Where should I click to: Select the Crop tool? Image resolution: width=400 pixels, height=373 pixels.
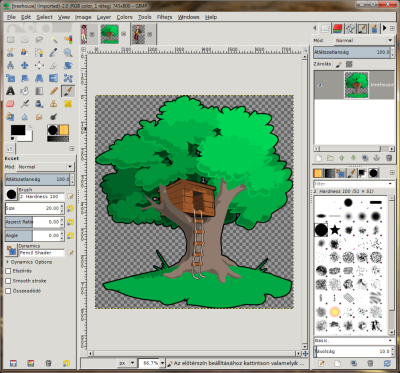[x=54, y=65]
